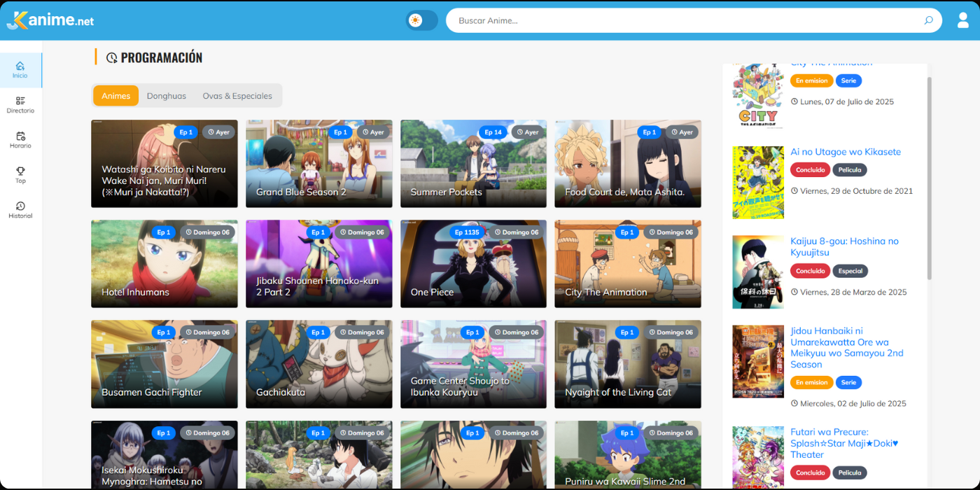The height and width of the screenshot is (490, 980).
Task: Open Horario in sidebar
Action: click(20, 140)
